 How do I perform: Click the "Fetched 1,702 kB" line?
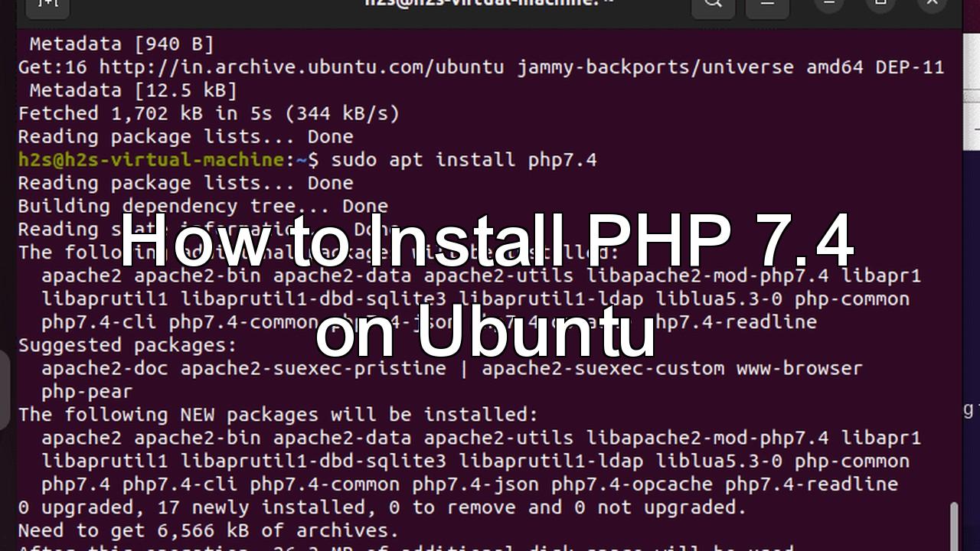[x=208, y=114]
